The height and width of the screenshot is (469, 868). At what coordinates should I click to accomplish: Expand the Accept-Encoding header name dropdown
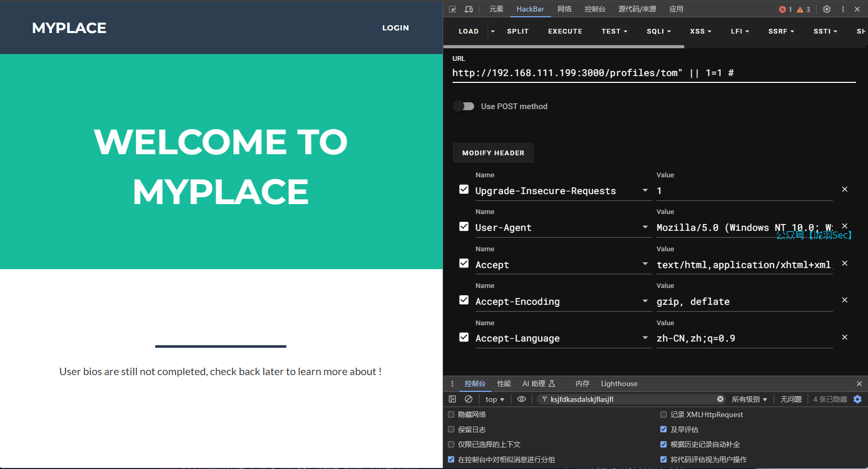point(645,301)
